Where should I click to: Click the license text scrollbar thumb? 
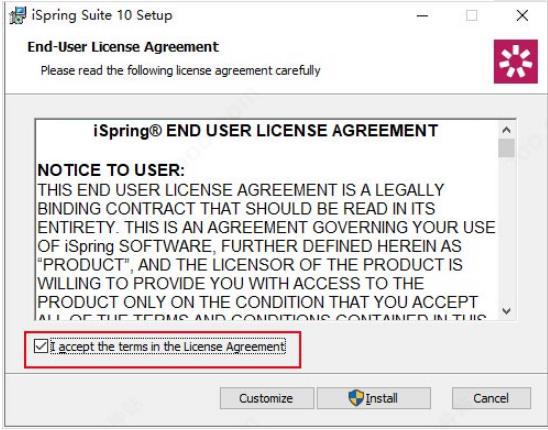(506, 148)
